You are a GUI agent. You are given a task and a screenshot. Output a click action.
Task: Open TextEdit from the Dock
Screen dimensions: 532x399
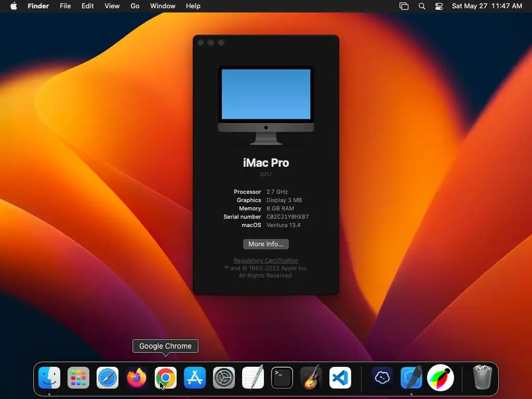253,378
